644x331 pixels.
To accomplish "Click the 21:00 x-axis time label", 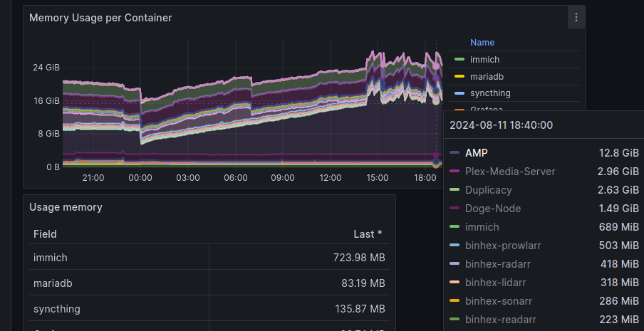I will (x=93, y=178).
